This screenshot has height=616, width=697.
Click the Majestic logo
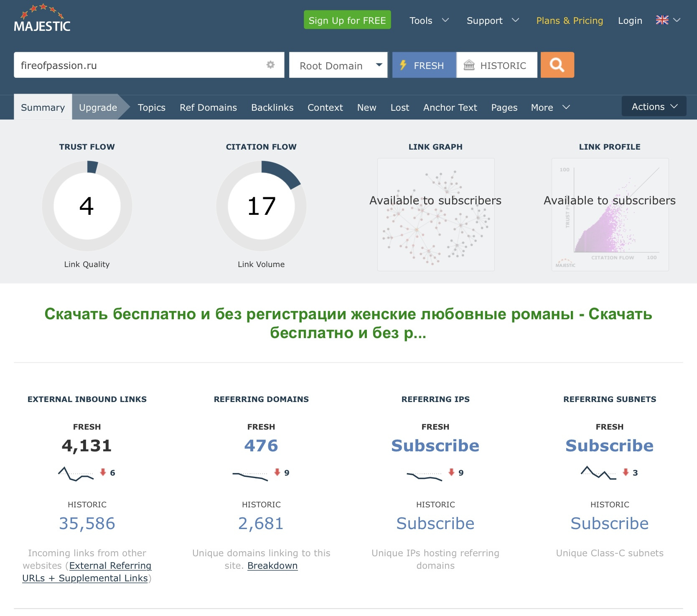click(x=42, y=18)
